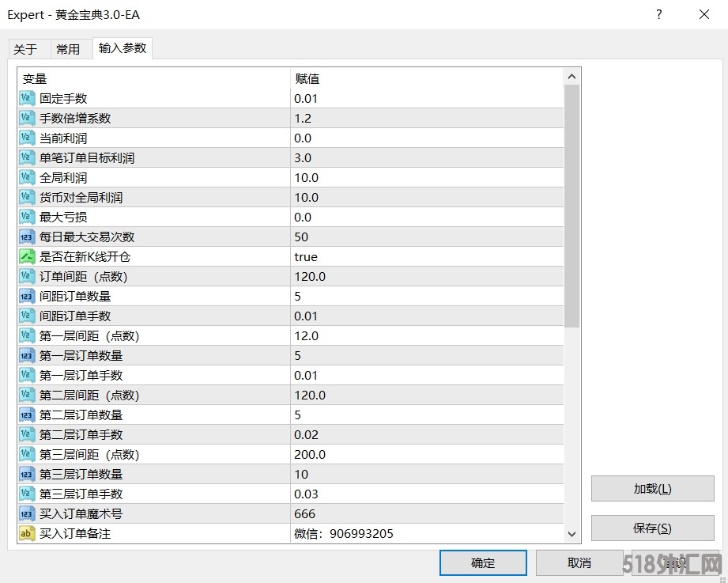728x583 pixels.
Task: Click the icon beside 第一层订单手数
Action: pos(27,375)
